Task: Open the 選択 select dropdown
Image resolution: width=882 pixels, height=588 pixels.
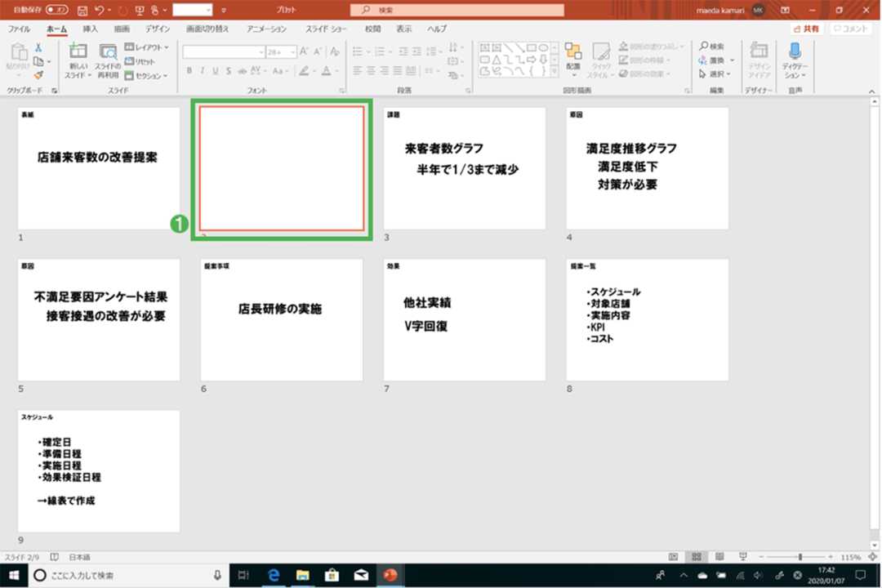Action: 715,73
